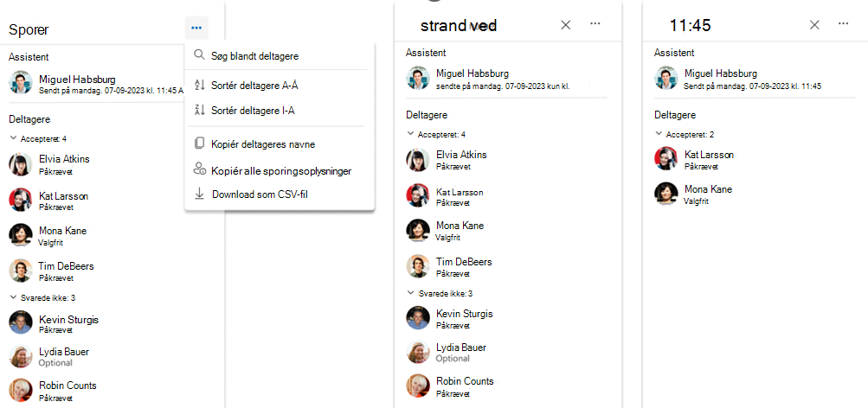Collapse Accepteret: 4 group in the Sporer panel
The width and height of the screenshot is (868, 408).
[13, 138]
